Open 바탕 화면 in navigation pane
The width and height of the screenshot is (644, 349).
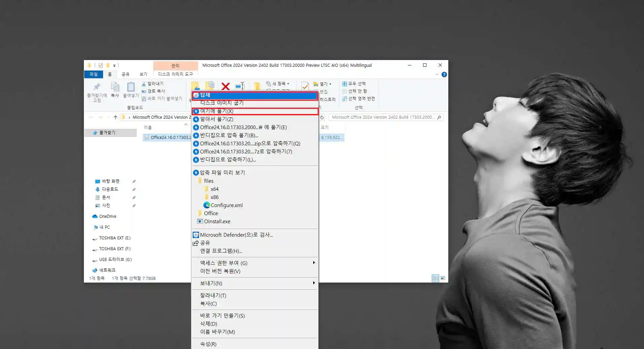pyautogui.click(x=111, y=181)
